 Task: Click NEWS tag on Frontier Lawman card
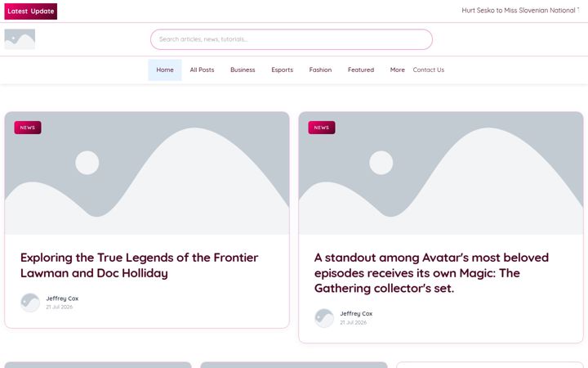point(28,128)
